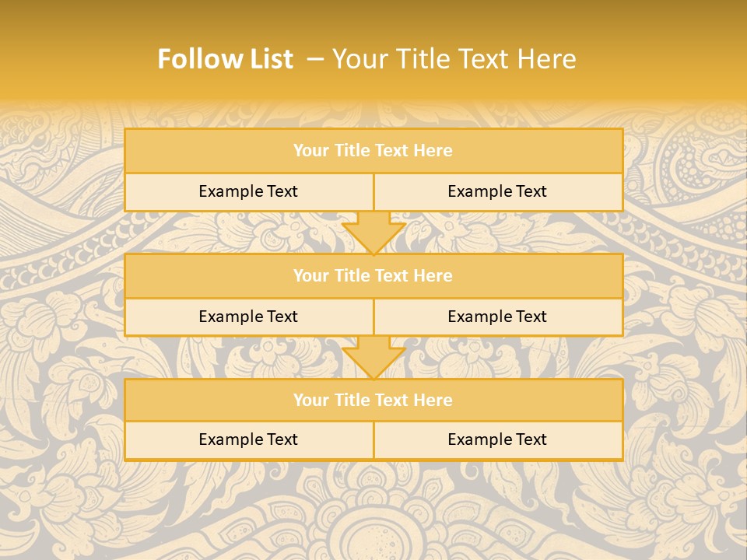
Task: Click the left 'Example Text' cell in bottom block
Action: [249, 440]
